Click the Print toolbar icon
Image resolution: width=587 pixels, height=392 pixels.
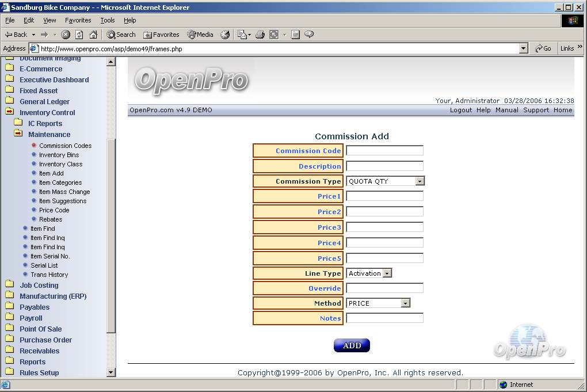coord(260,35)
